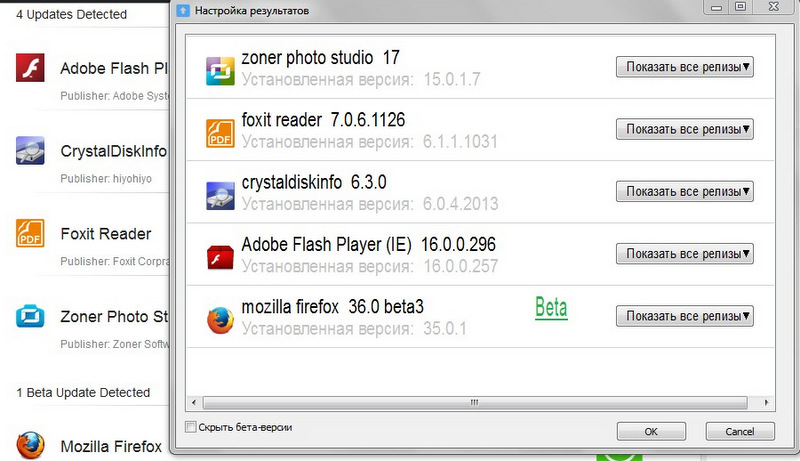Open Показать все релизы dropdown for Adobe Flash Player
800x461 pixels.
click(x=685, y=253)
